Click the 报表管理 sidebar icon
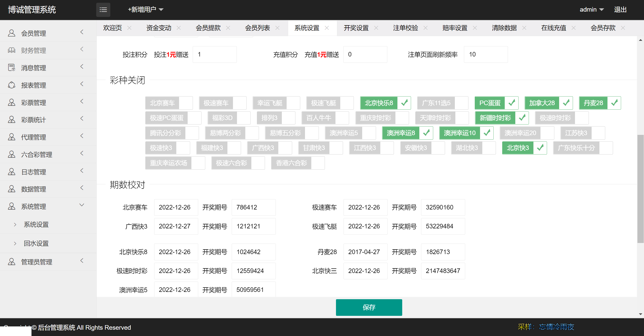 12,85
